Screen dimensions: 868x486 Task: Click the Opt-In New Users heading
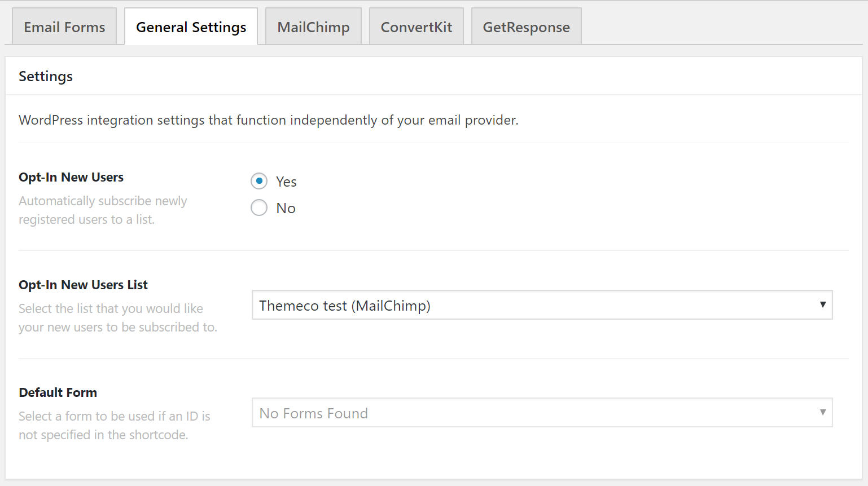tap(71, 177)
